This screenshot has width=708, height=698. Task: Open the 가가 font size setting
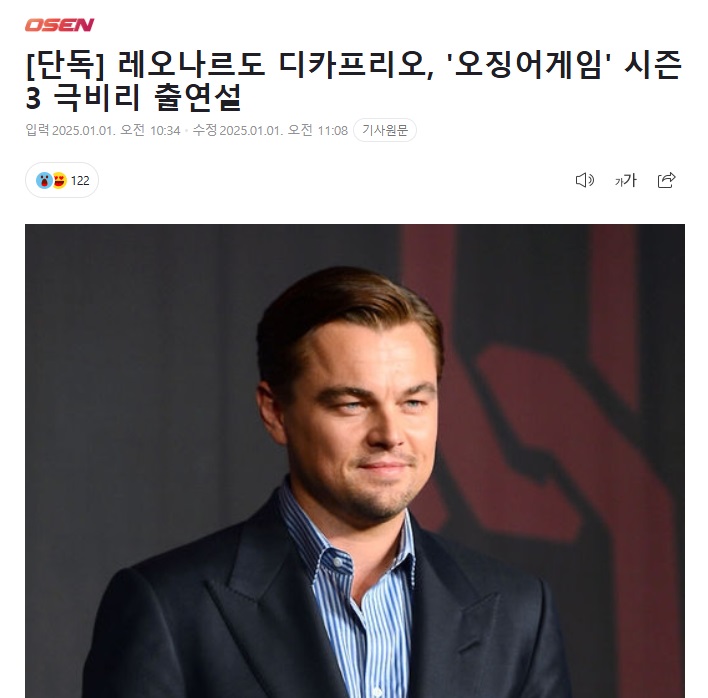[626, 180]
